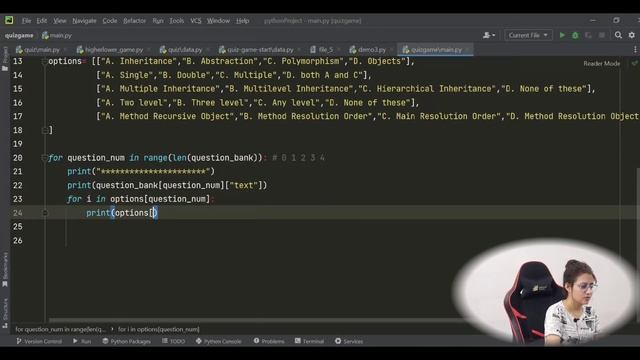The image size is (640, 360).
Task: Open Search Everywhere magnifier icon
Action: point(618,36)
